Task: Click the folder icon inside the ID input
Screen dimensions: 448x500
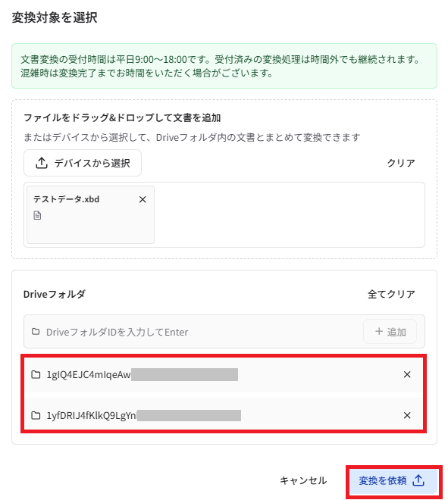Action: (36, 332)
